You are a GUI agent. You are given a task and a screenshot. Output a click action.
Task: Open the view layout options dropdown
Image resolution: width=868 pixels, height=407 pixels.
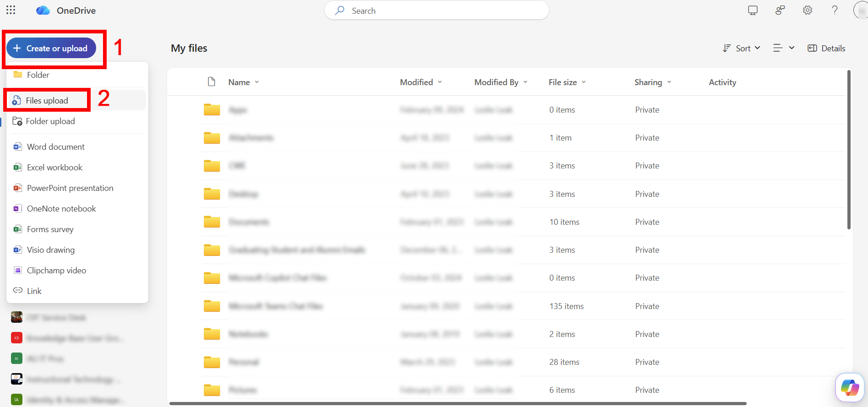tap(784, 48)
